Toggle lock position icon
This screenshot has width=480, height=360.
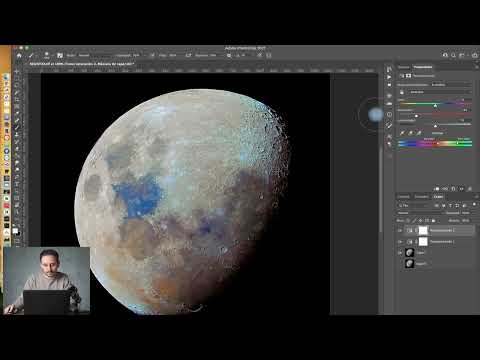[x=421, y=220]
